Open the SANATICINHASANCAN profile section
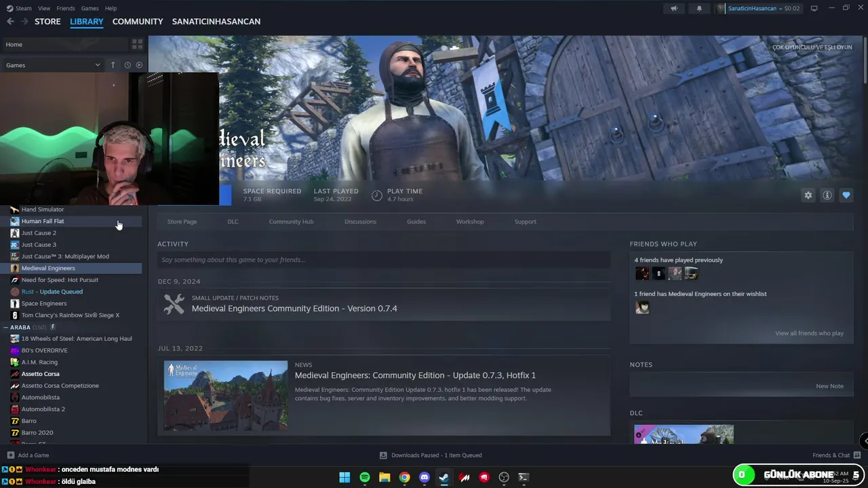This screenshot has width=868, height=488. pos(216,22)
